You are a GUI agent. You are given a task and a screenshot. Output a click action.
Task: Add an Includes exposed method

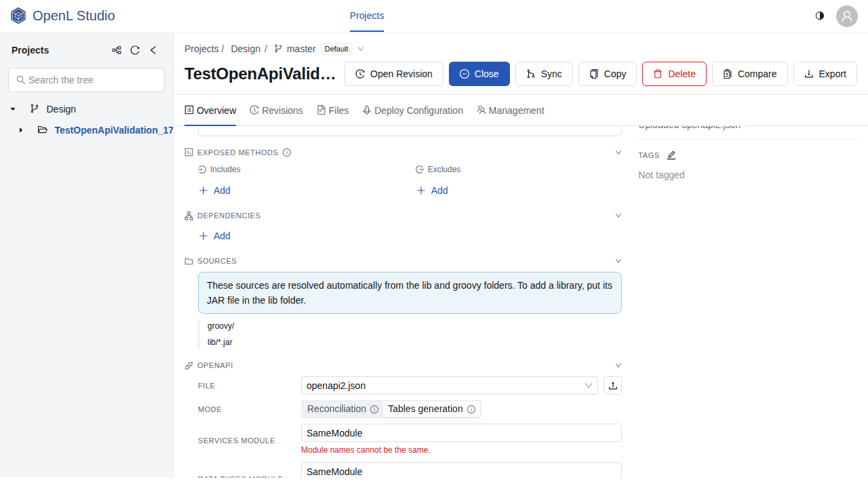(x=214, y=190)
